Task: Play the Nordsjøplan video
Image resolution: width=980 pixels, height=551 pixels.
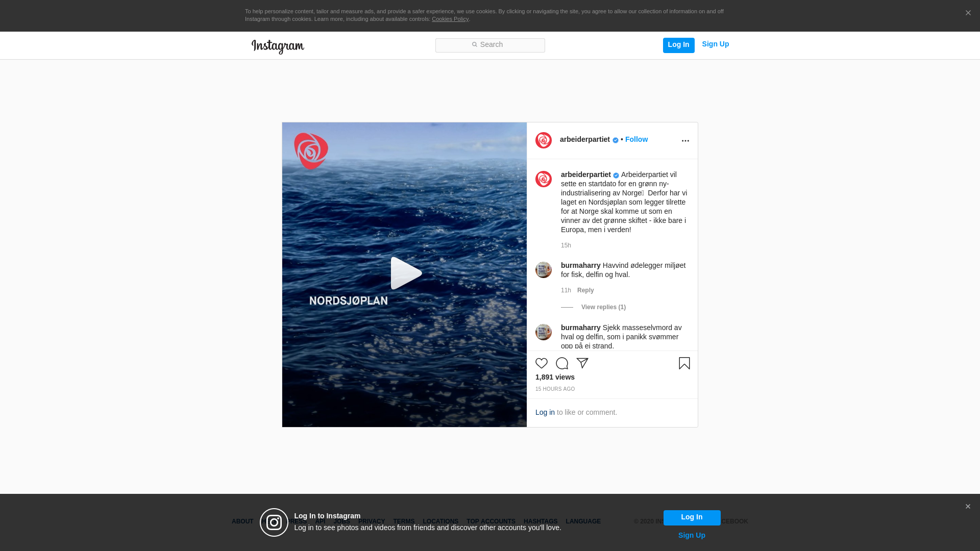Action: pos(405,273)
